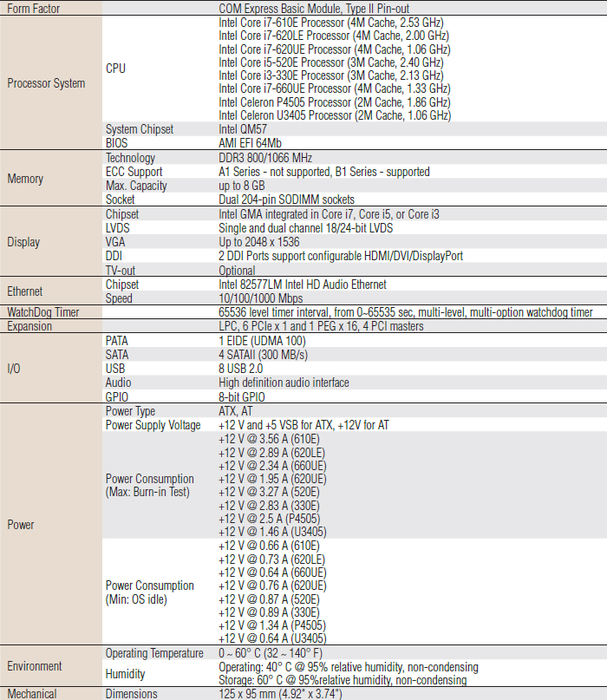Click the 1 EIDE (UDMA 100) value
This screenshot has width=607, height=700.
coord(263,341)
